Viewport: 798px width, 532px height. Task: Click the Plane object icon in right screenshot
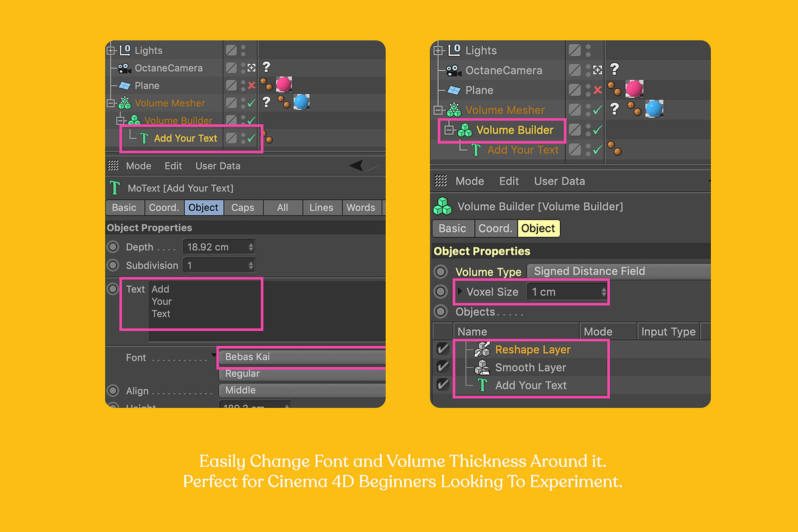[454, 90]
